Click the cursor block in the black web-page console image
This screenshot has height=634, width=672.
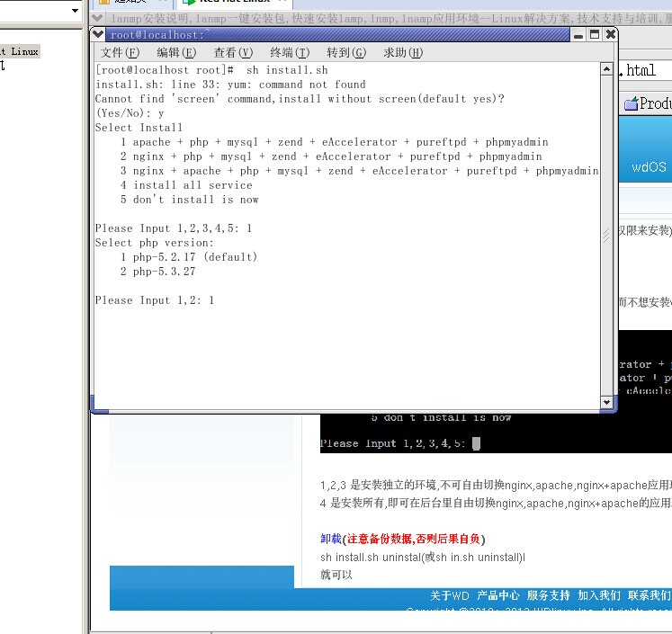tap(476, 443)
